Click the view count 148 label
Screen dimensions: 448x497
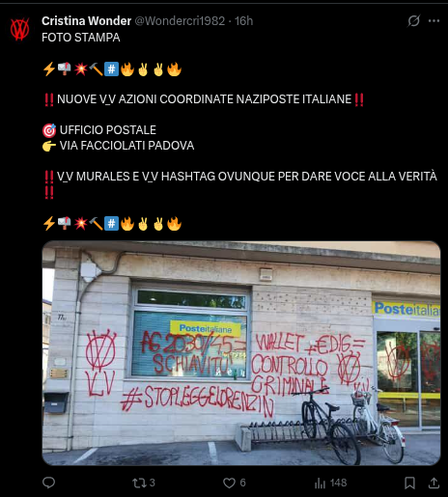pyautogui.click(x=338, y=483)
